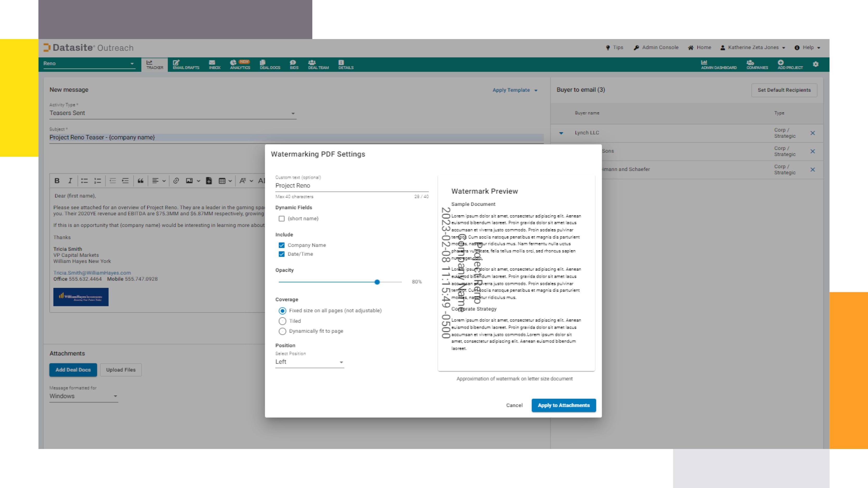Viewport: 868px width, 488px height.
Task: Insert a numbered list
Action: (98, 181)
